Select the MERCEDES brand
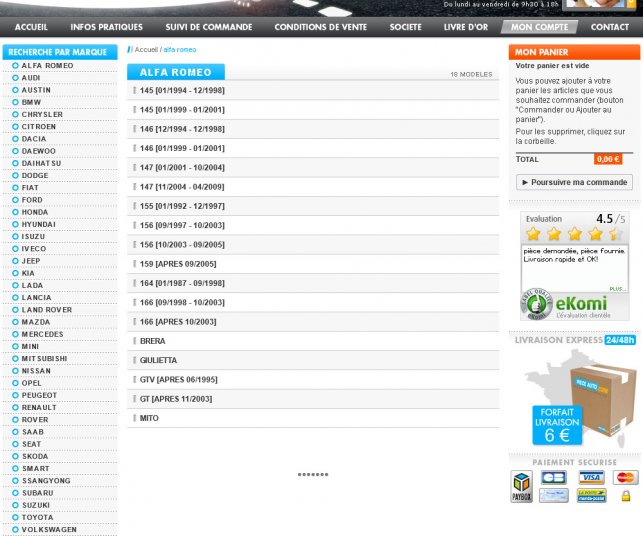Image resolution: width=643 pixels, height=536 pixels. tap(42, 334)
